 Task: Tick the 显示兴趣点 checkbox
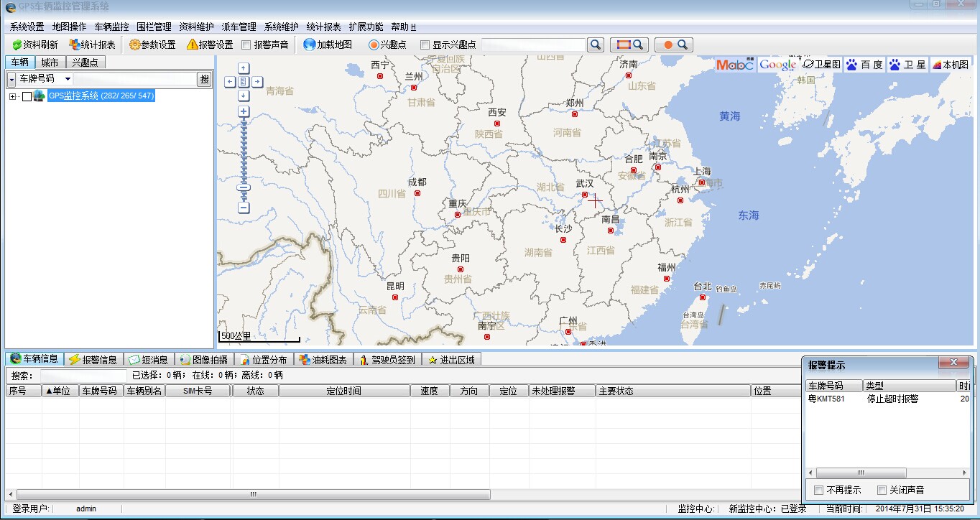[x=425, y=45]
